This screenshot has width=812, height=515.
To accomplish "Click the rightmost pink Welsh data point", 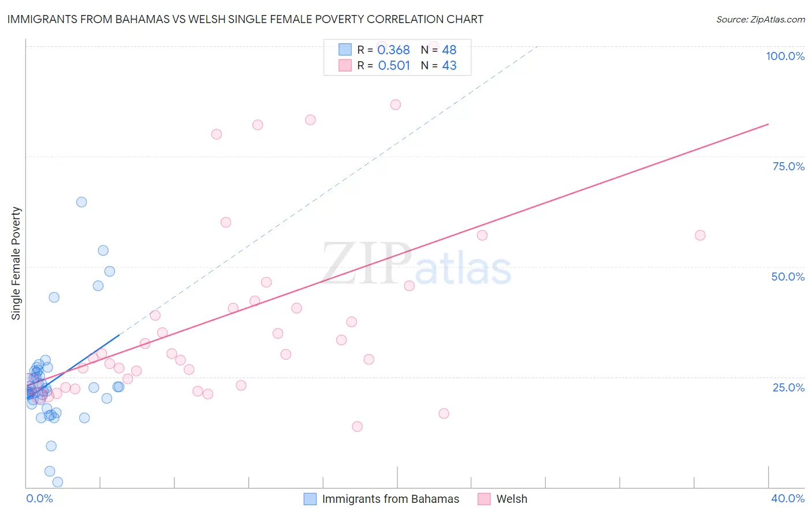I will pyautogui.click(x=700, y=235).
